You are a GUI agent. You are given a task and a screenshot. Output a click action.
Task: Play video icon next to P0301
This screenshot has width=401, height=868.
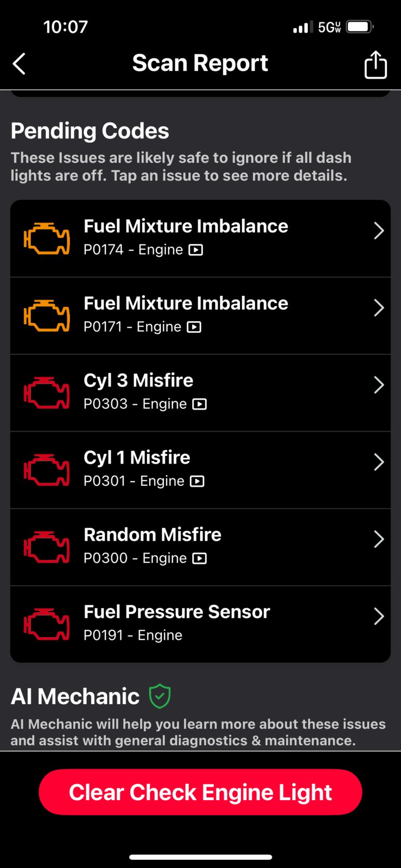click(198, 481)
